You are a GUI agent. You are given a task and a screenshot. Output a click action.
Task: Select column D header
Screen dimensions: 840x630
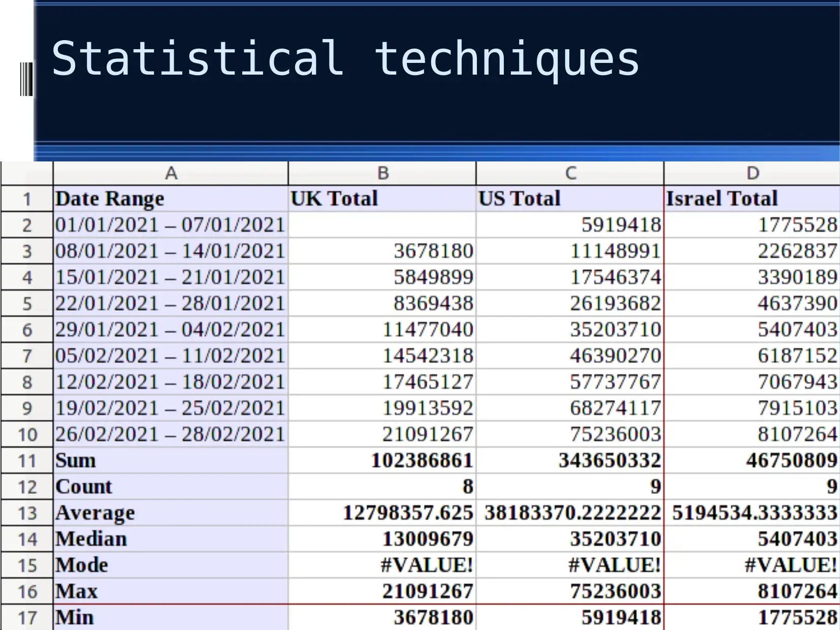tap(752, 174)
